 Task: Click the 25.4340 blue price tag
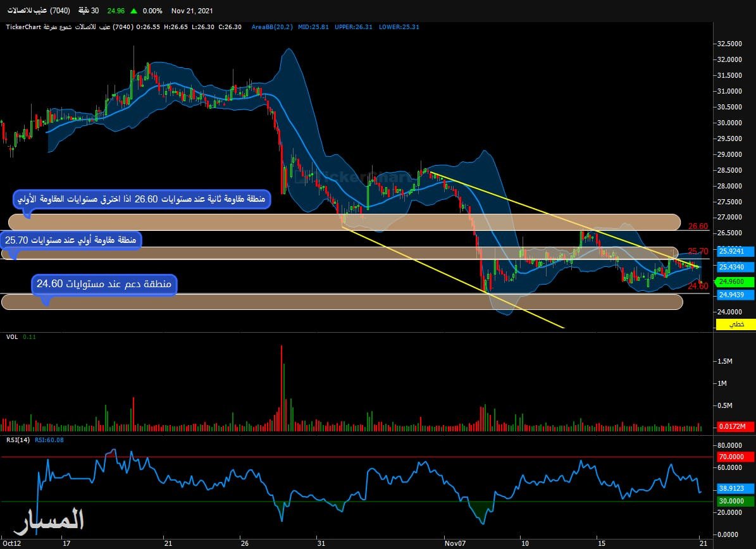point(734,267)
